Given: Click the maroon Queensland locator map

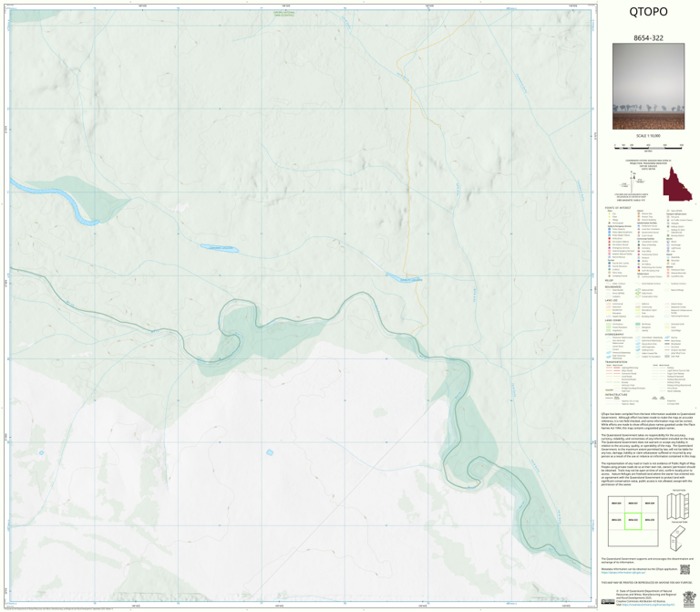Looking at the screenshot, I should (x=677, y=183).
